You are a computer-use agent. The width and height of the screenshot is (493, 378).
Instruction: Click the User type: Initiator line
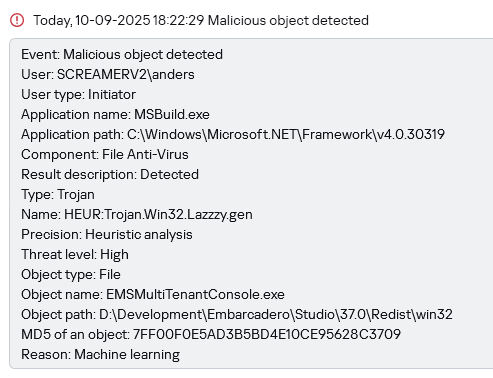point(78,94)
